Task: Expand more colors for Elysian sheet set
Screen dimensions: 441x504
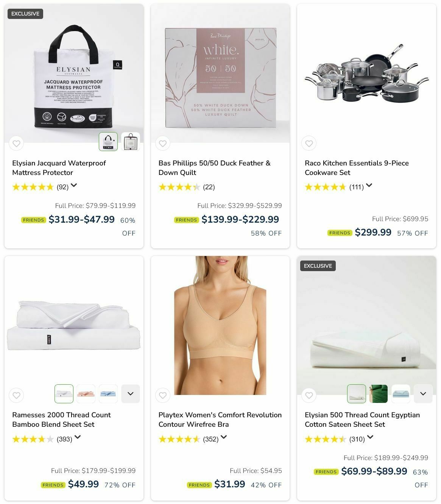Action: pos(423,394)
